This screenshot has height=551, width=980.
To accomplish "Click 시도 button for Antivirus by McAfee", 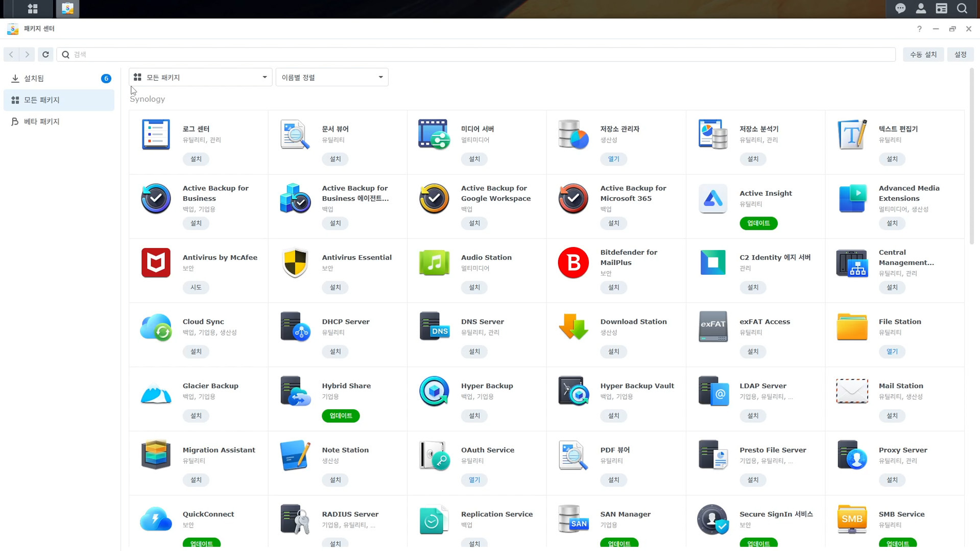I will coord(196,288).
